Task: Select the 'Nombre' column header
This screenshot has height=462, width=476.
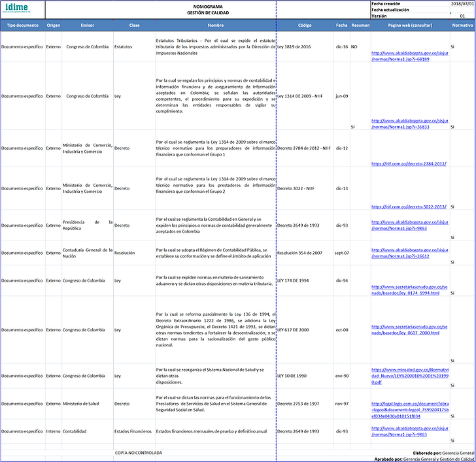Action: pyautogui.click(x=216, y=25)
